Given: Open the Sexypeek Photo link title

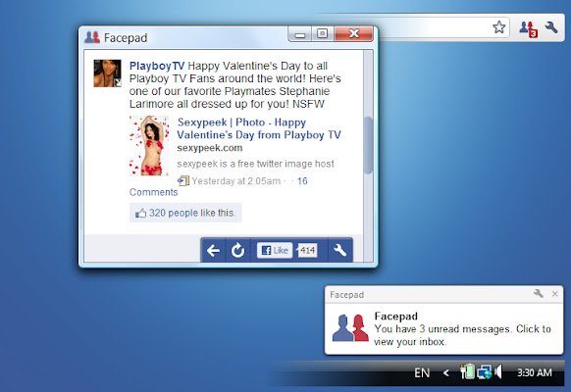Looking at the screenshot, I should (x=259, y=128).
